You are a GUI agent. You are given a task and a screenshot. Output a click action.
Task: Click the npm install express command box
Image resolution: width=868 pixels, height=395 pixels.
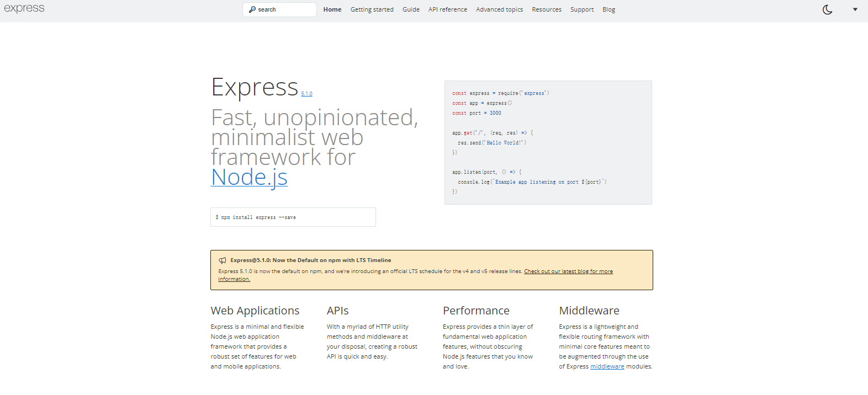(x=293, y=217)
